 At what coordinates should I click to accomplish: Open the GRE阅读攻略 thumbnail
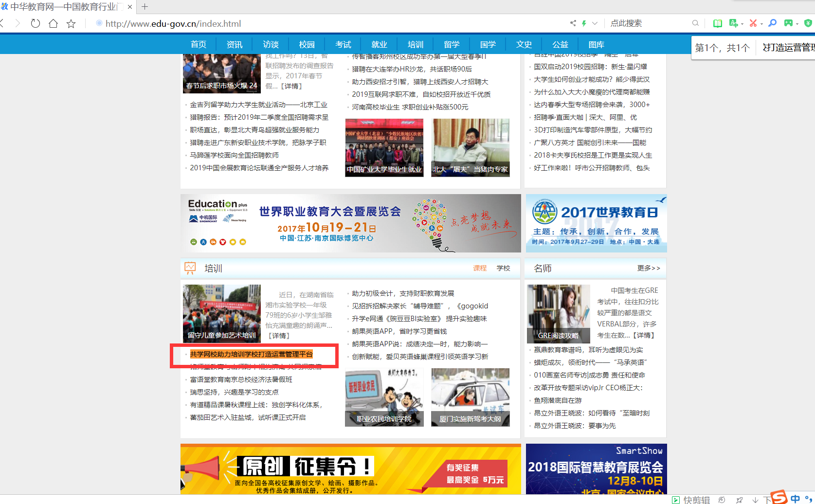(x=559, y=313)
